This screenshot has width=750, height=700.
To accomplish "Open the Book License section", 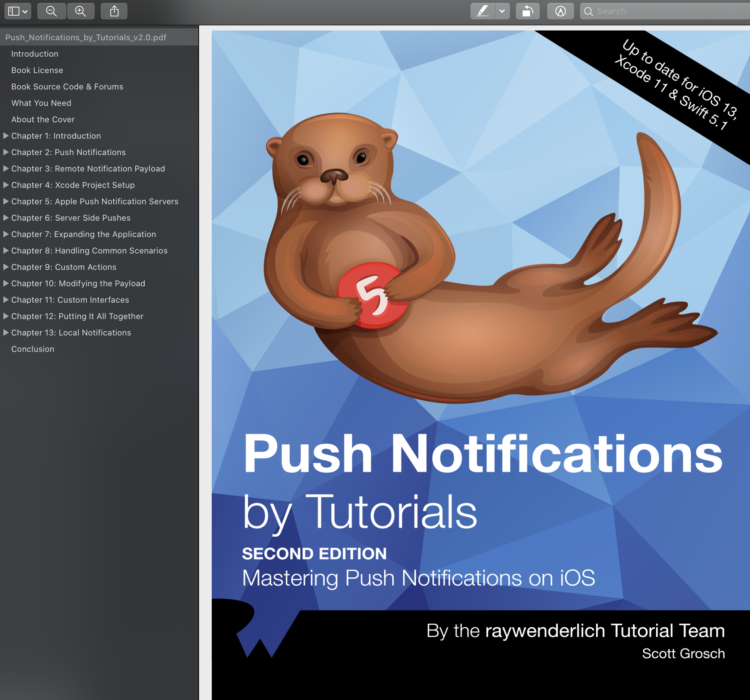I will point(37,70).
